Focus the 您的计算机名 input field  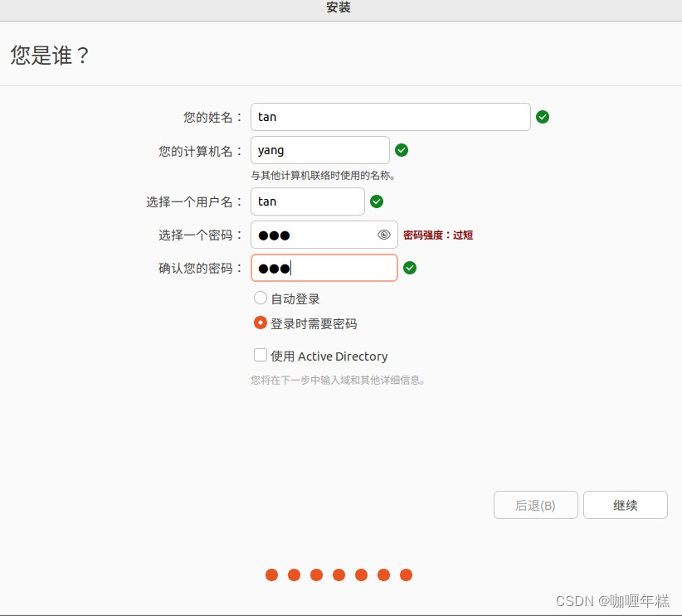[x=319, y=150]
